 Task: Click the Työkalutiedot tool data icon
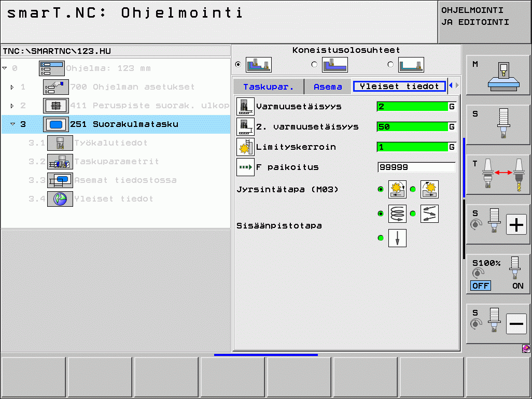[60, 142]
